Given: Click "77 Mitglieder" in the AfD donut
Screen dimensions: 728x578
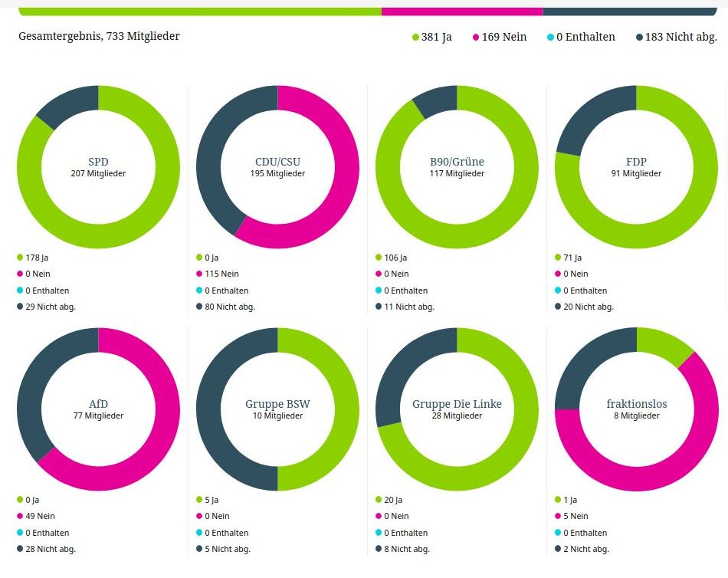Looking at the screenshot, I should pyautogui.click(x=98, y=415).
